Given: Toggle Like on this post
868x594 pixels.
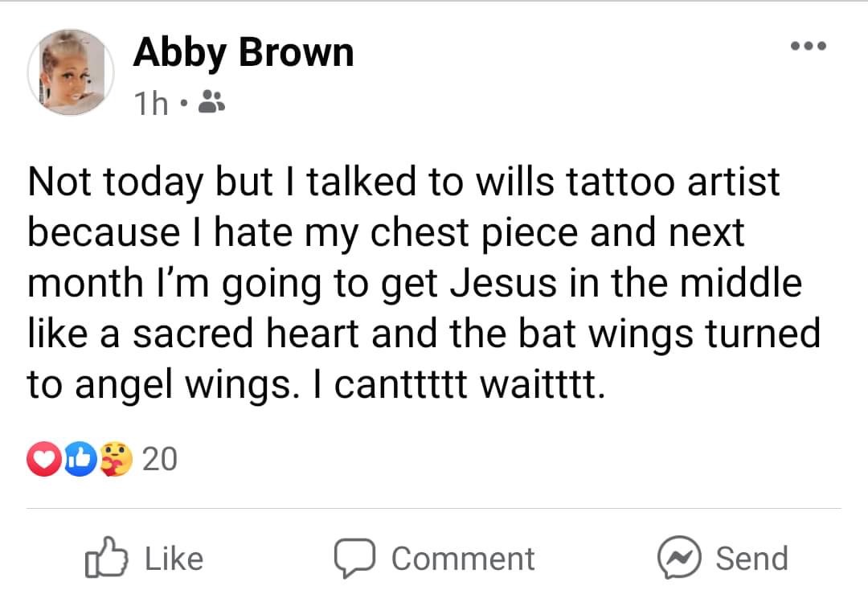Looking at the screenshot, I should pos(145,558).
